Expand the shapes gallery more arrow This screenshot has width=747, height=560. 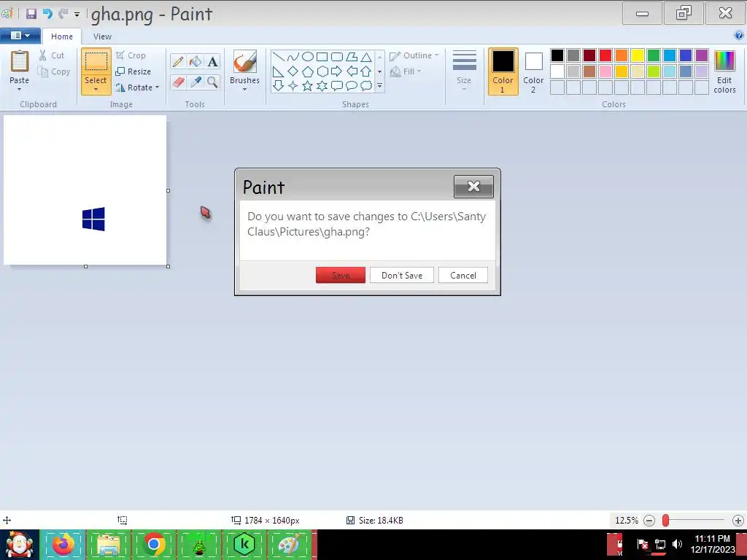[379, 86]
